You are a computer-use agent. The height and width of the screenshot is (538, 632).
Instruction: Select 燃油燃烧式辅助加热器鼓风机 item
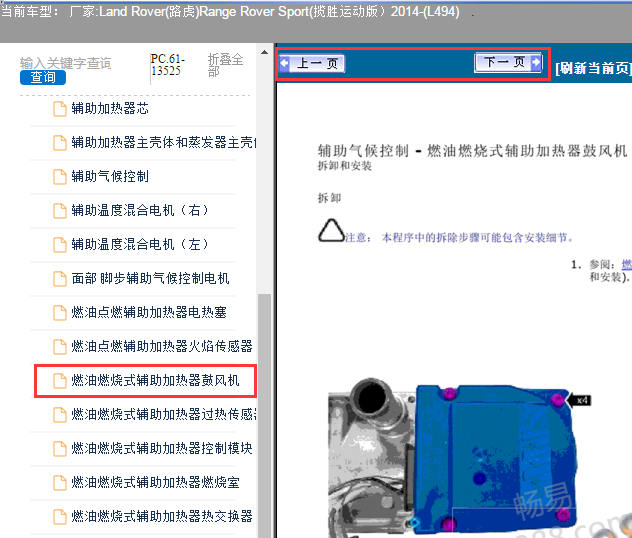coord(155,380)
